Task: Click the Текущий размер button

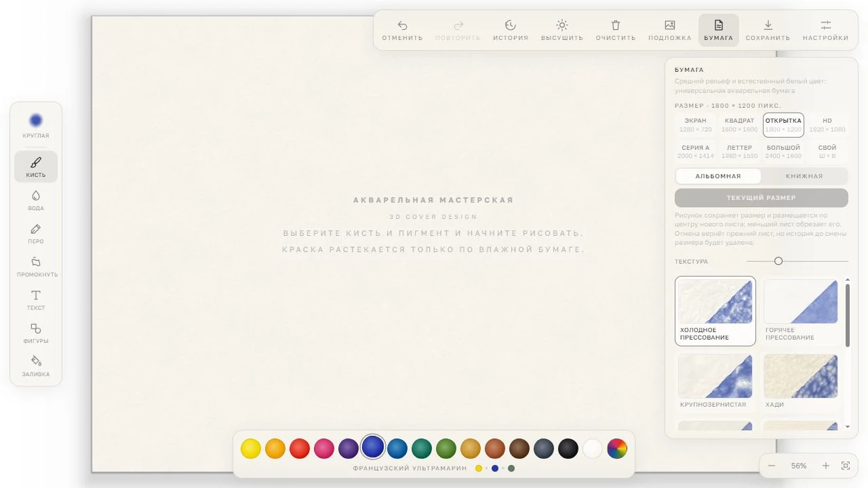Action: tap(762, 198)
